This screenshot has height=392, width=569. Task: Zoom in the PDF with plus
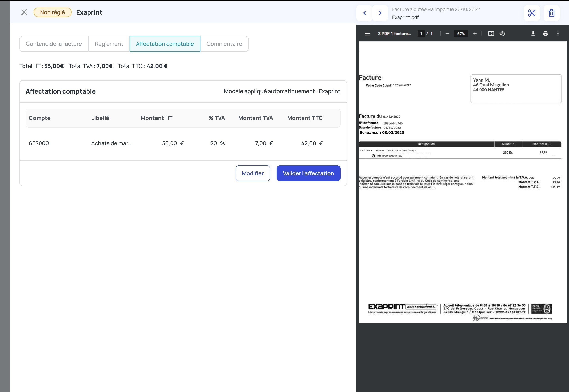pos(475,34)
